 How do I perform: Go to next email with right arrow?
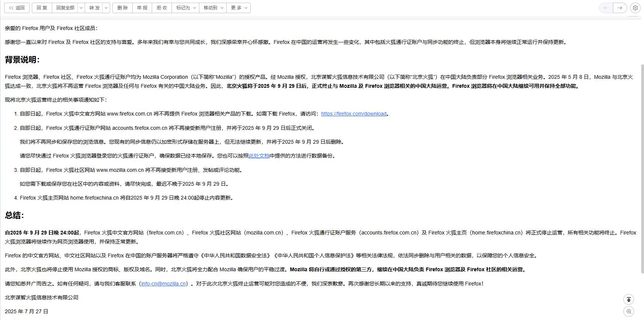[x=620, y=8]
